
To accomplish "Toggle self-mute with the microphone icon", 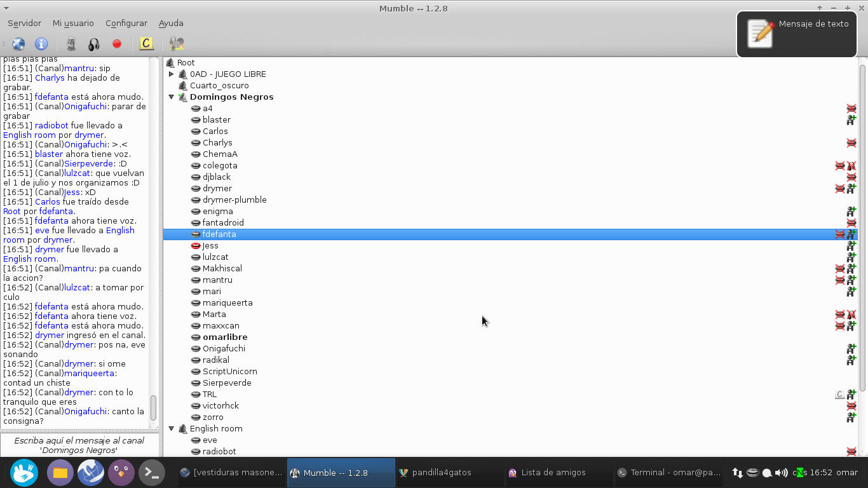I will point(71,44).
